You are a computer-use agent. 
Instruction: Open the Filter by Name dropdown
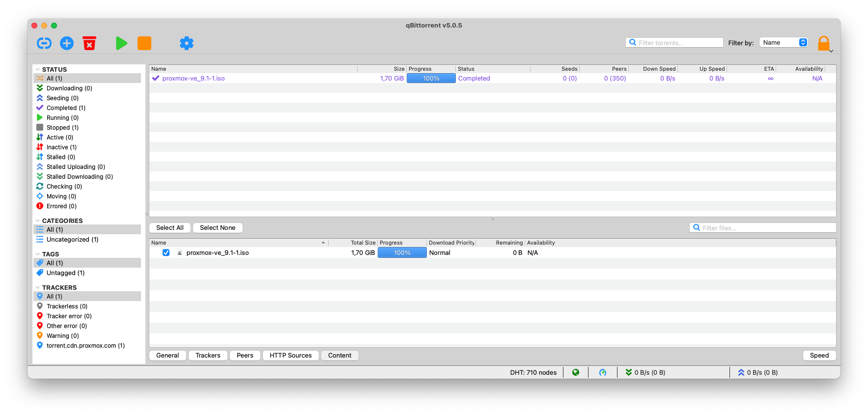(x=784, y=43)
